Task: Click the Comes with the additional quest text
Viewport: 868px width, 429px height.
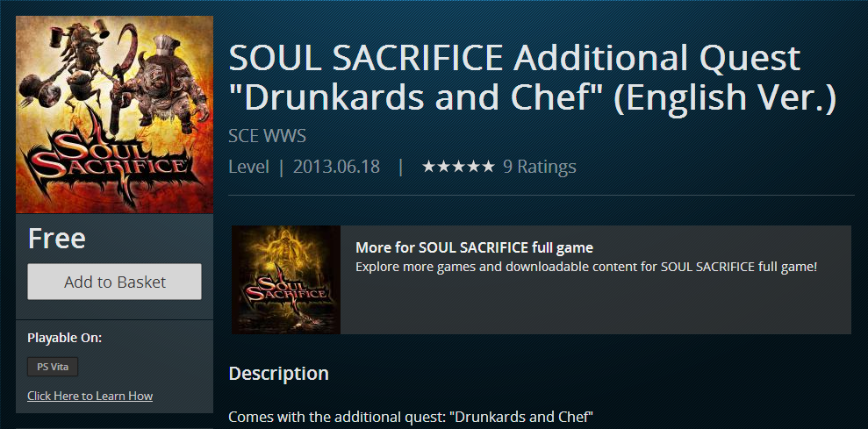Action: tap(411, 416)
